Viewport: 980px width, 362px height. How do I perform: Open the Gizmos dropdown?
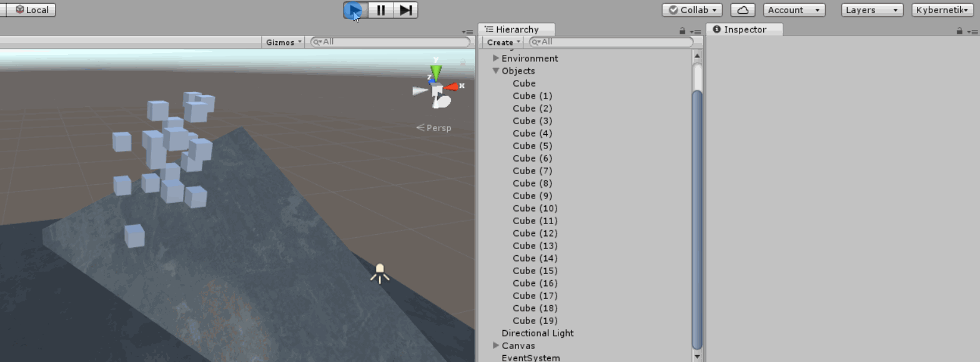[x=284, y=42]
